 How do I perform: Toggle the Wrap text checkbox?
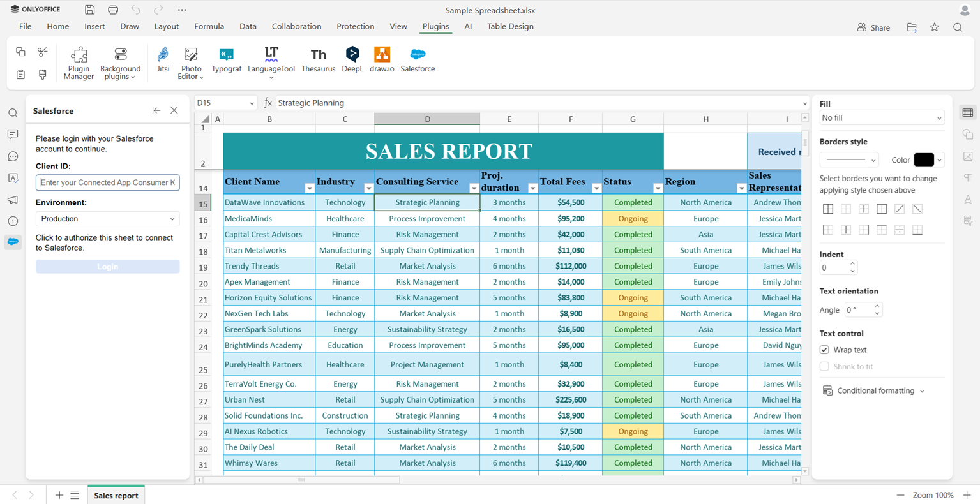click(x=824, y=350)
